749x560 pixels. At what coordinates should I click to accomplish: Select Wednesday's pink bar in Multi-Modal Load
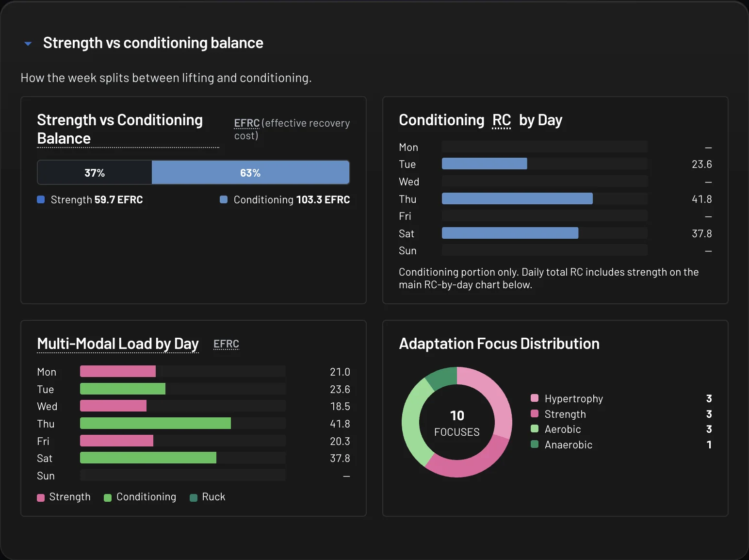(x=113, y=406)
